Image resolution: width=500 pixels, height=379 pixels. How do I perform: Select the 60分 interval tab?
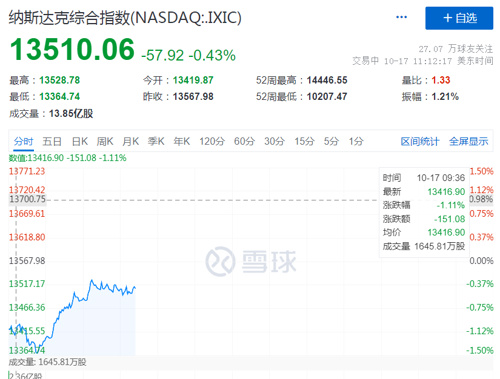coord(244,141)
